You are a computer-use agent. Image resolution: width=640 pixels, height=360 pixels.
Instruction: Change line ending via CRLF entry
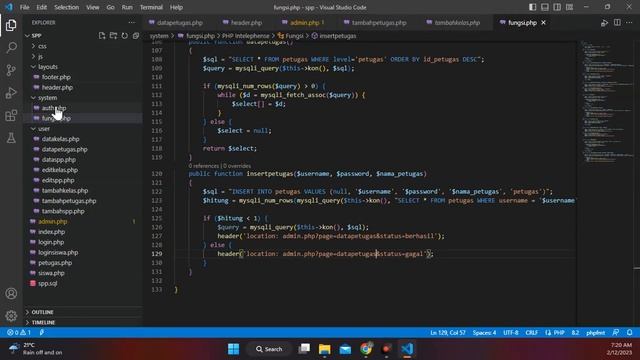(531, 333)
